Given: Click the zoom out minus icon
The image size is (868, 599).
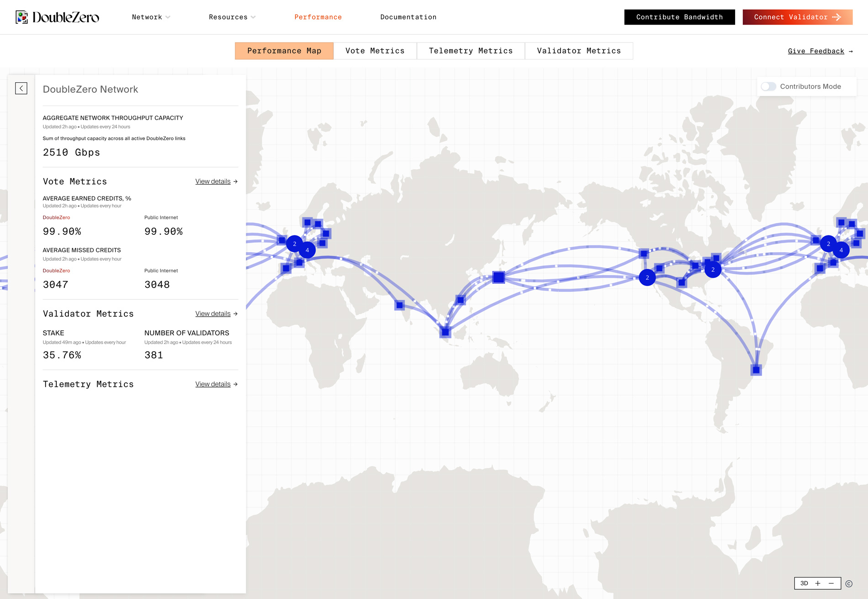Looking at the screenshot, I should (831, 583).
